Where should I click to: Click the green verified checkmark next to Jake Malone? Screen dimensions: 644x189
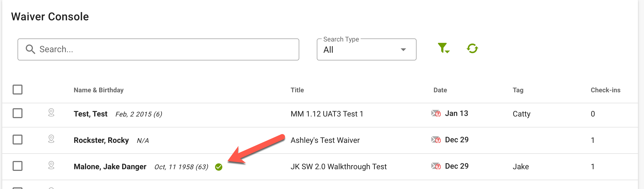point(219,167)
